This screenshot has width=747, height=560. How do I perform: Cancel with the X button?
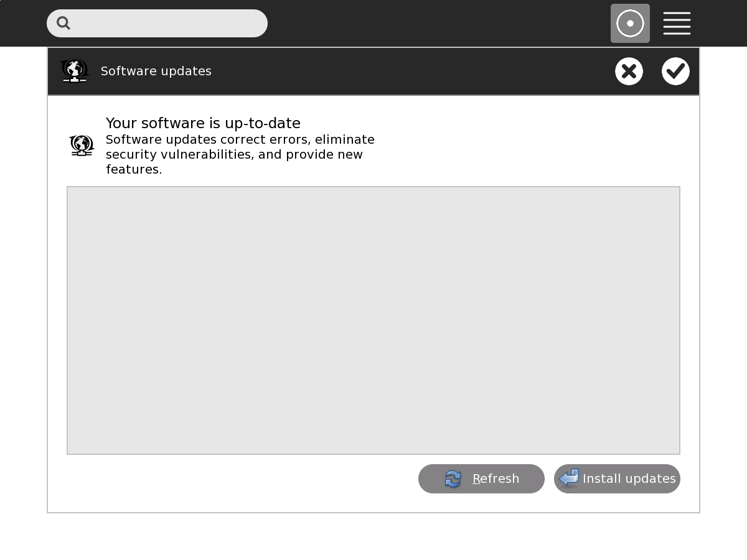629,72
